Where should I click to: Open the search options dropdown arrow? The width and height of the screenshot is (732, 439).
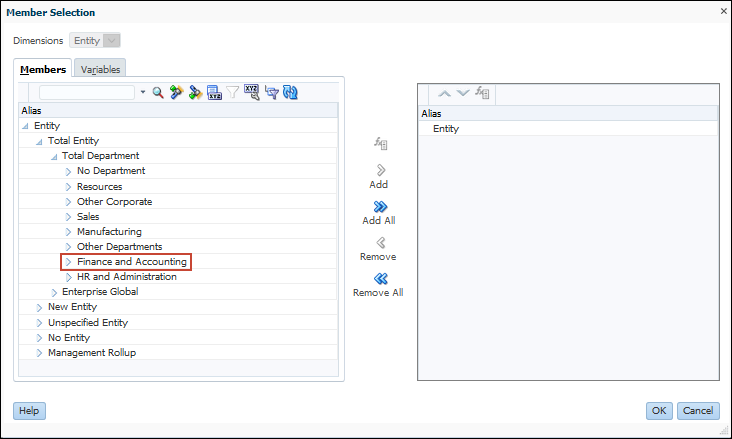point(143,92)
